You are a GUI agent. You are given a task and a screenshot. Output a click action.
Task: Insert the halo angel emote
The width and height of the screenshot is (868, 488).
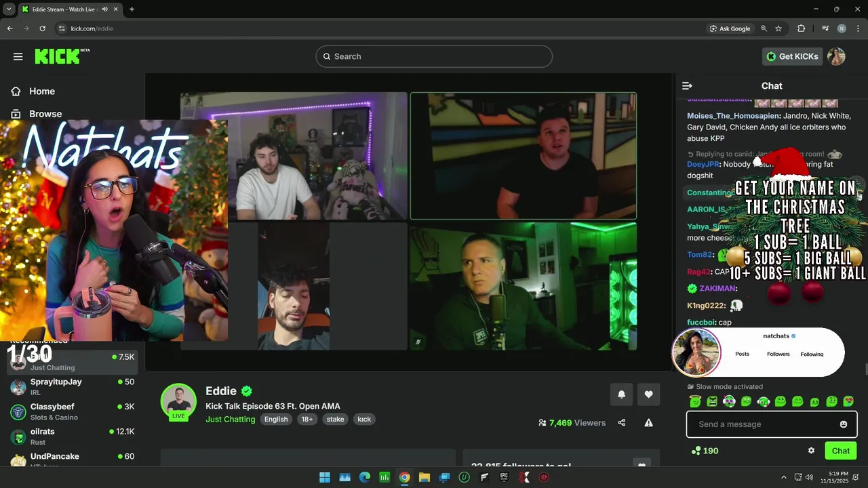(x=694, y=401)
